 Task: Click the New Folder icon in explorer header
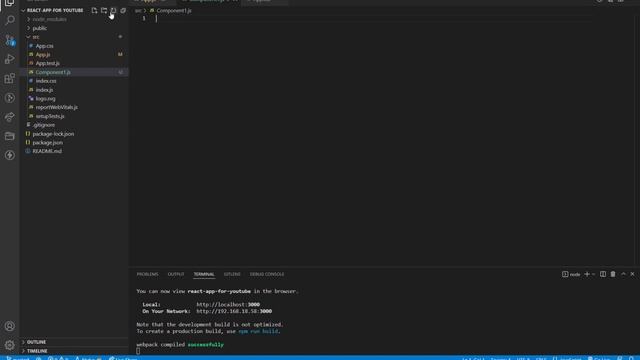coord(104,11)
